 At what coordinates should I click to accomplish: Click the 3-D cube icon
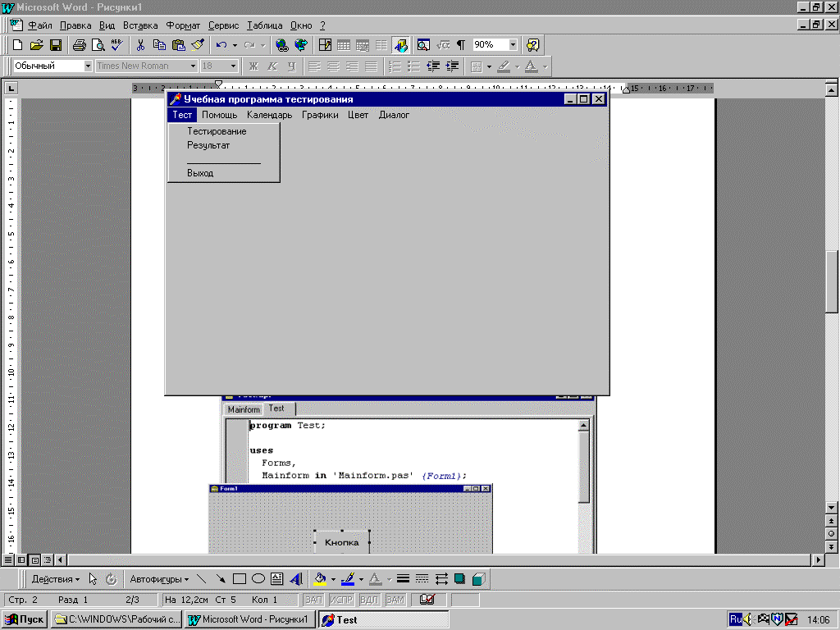[x=479, y=579]
